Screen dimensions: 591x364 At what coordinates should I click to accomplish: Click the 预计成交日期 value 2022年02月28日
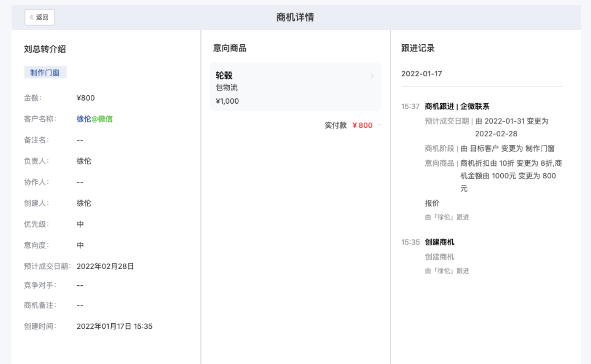(x=105, y=266)
